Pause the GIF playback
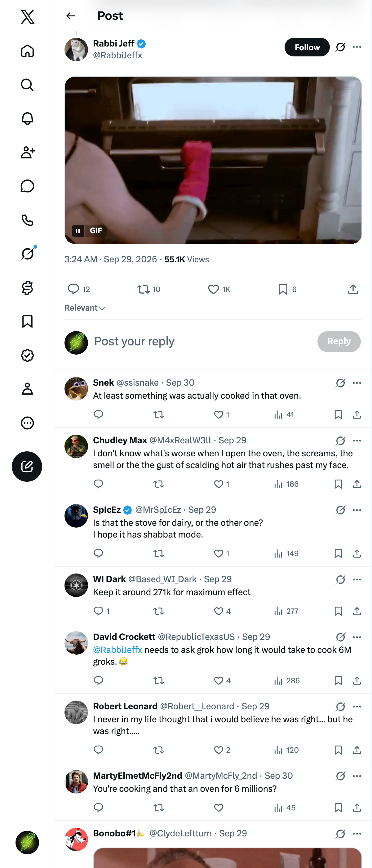The image size is (372, 868). pyautogui.click(x=77, y=231)
